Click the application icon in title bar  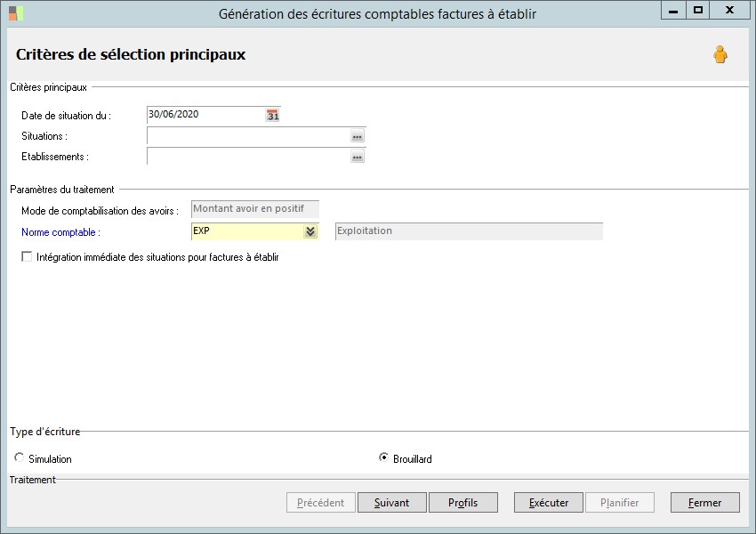[x=16, y=12]
